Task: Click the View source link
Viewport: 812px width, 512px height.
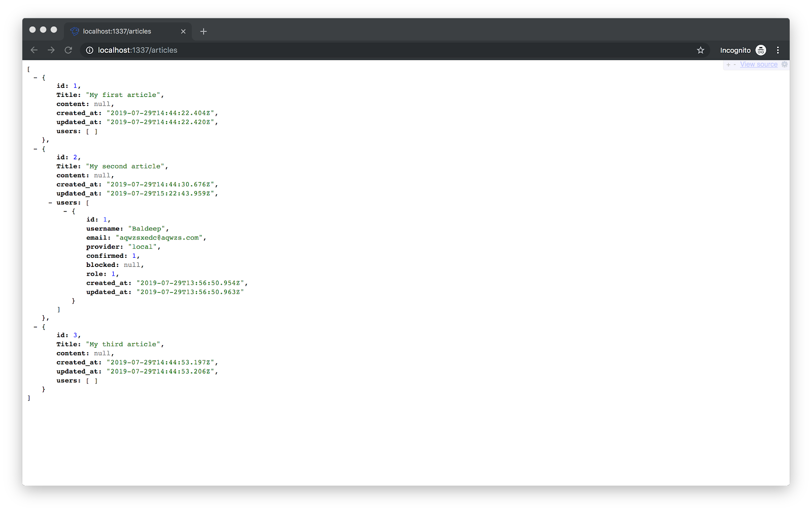Action: pyautogui.click(x=759, y=64)
